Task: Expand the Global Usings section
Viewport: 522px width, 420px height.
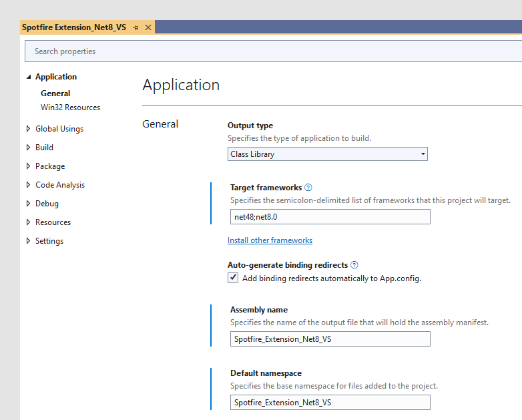Action: 28,129
